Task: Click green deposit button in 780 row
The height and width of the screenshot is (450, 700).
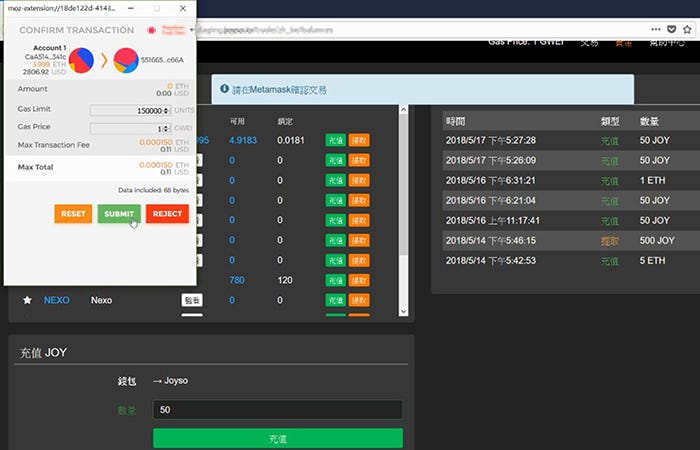Action: point(336,280)
